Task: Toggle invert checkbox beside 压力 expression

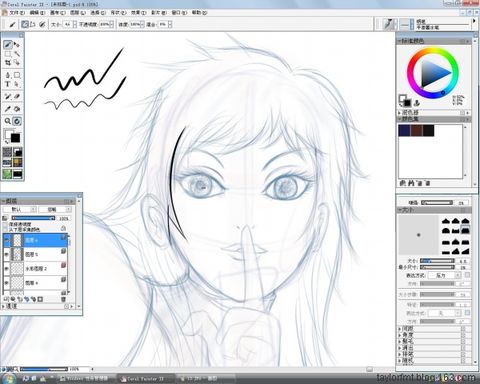Action: click(x=467, y=275)
